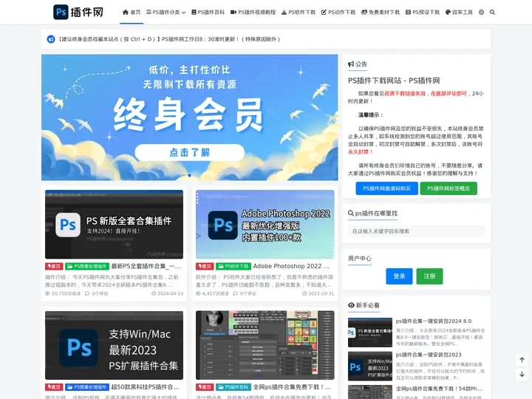The height and width of the screenshot is (399, 532).
Task: Click PS插件网标签概览 green button
Action: pyautogui.click(x=449, y=188)
